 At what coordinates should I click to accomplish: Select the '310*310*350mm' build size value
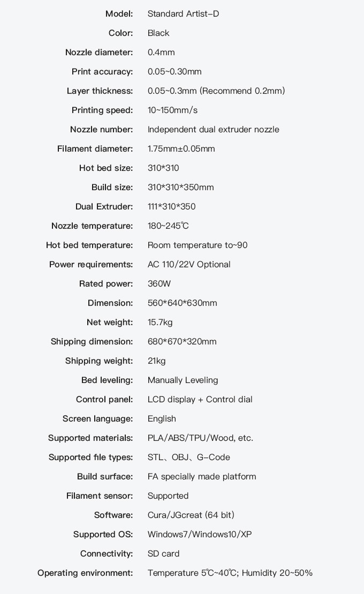[x=180, y=187]
